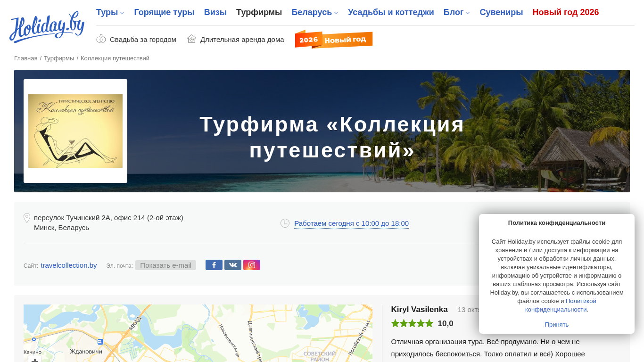Viewport: 644px width, 362px height.
Task: Expand the Беларусь dropdown chevron
Action: click(x=336, y=13)
